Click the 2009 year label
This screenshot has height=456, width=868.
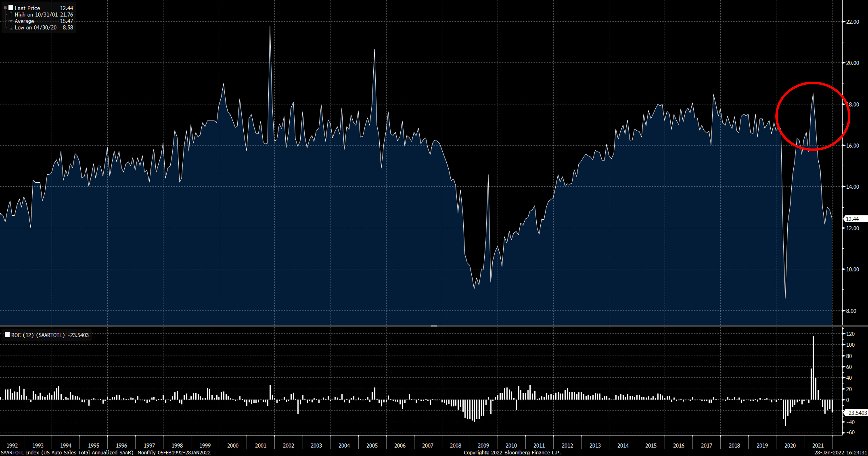[483, 446]
